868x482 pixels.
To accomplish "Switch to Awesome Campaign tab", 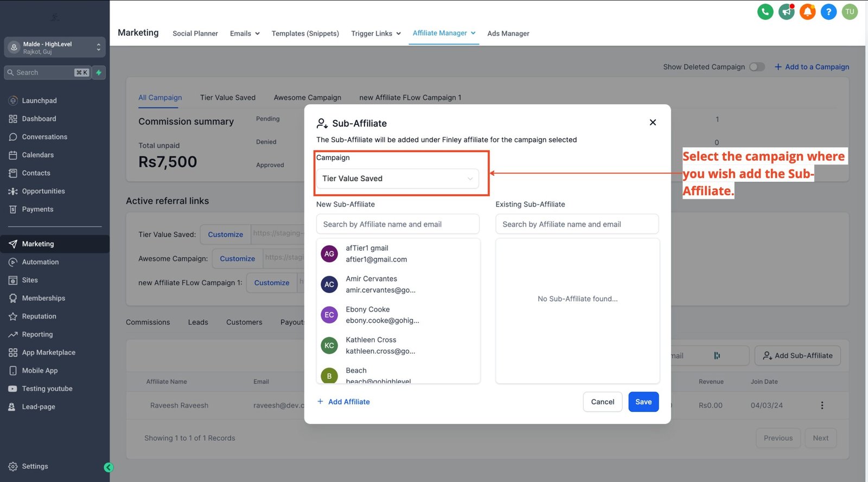I will [x=307, y=98].
